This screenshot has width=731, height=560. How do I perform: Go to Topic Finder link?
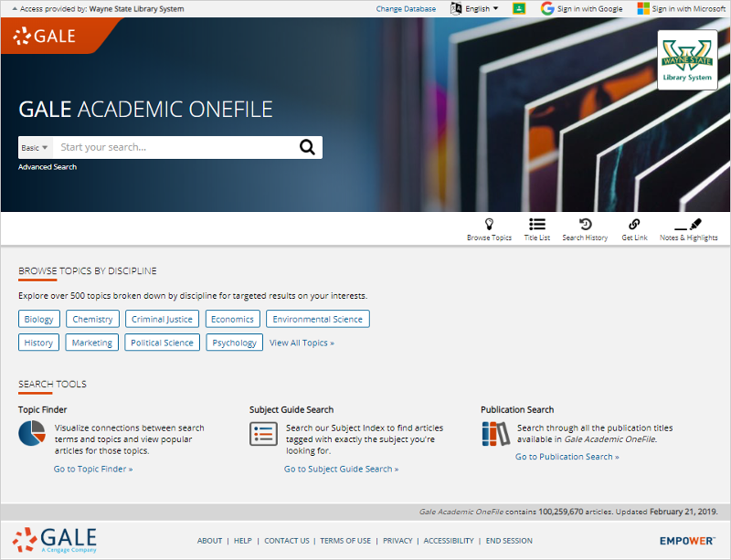(93, 469)
